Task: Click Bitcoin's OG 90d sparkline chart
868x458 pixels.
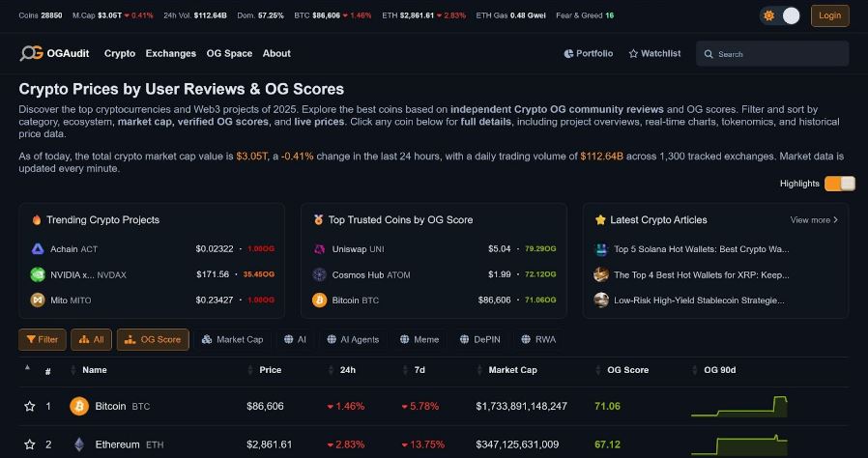Action: (739, 407)
